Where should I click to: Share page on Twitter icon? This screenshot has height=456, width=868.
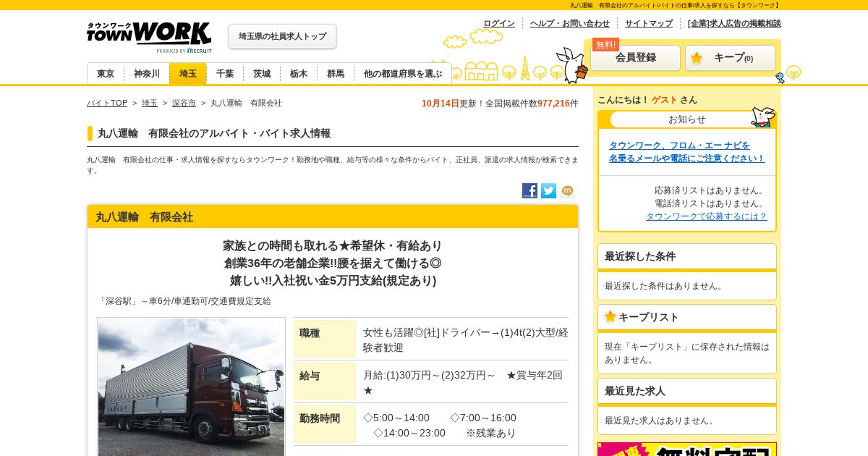coord(548,190)
